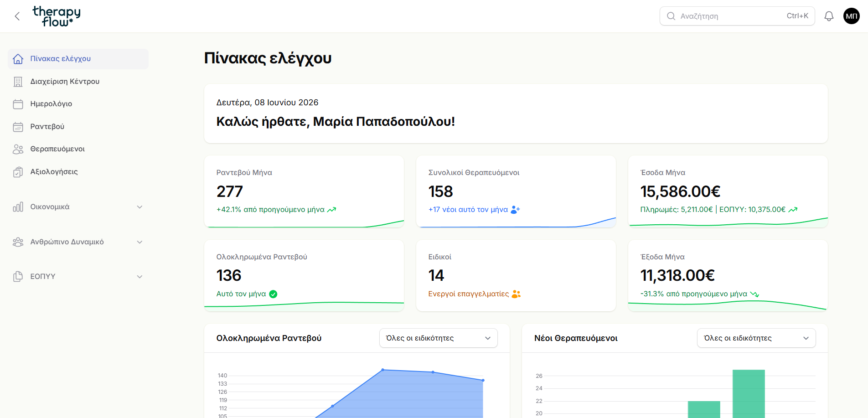Viewport: 868px width, 418px height.
Task: Click the Ctrl+K shortcut hint
Action: click(x=797, y=16)
